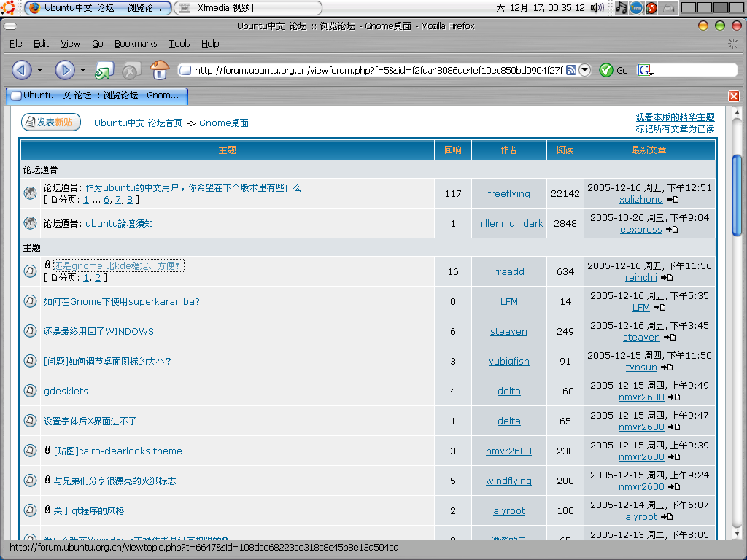747x560 pixels.
Task: Click the 最新文章 column header
Action: (x=649, y=150)
